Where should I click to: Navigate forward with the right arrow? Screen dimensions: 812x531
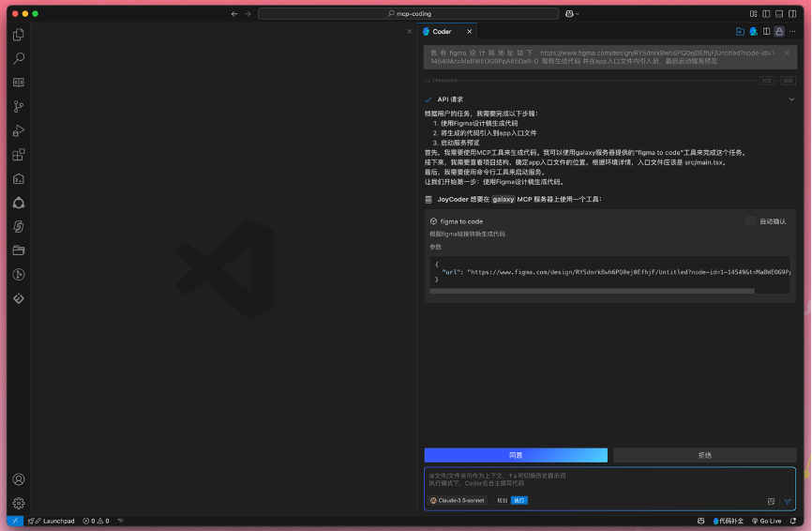pyautogui.click(x=248, y=14)
